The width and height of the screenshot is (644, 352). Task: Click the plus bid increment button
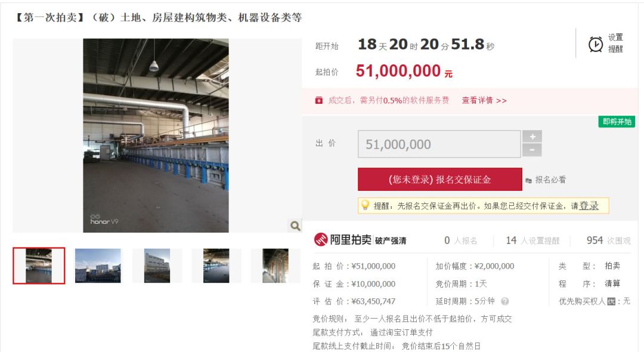(532, 137)
